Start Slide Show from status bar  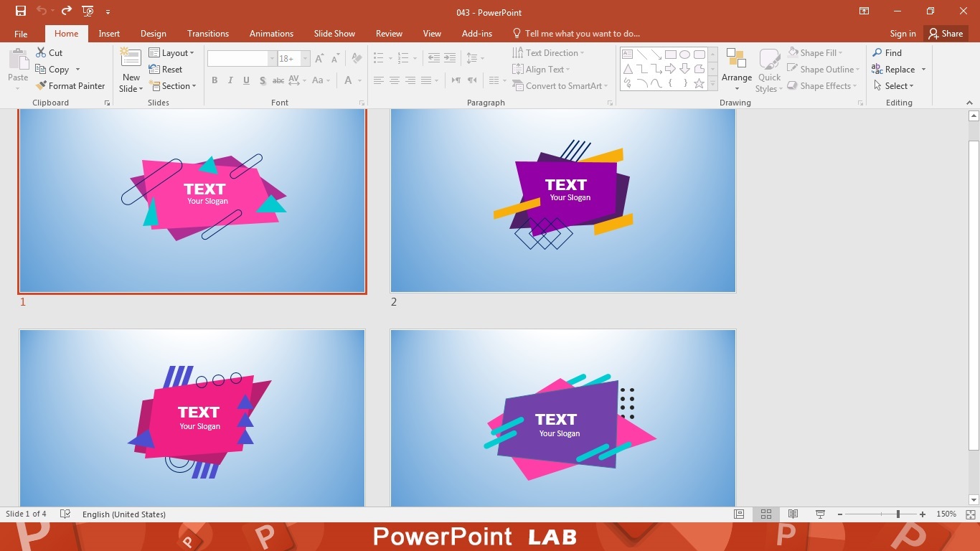(x=820, y=514)
